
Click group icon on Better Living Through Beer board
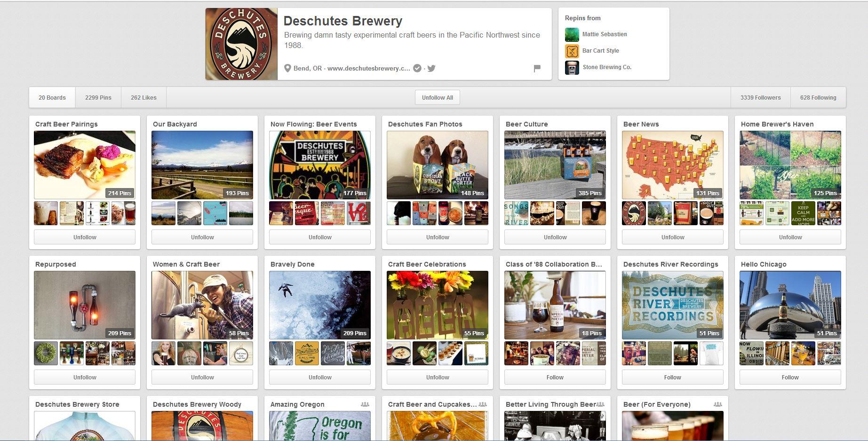[600, 404]
